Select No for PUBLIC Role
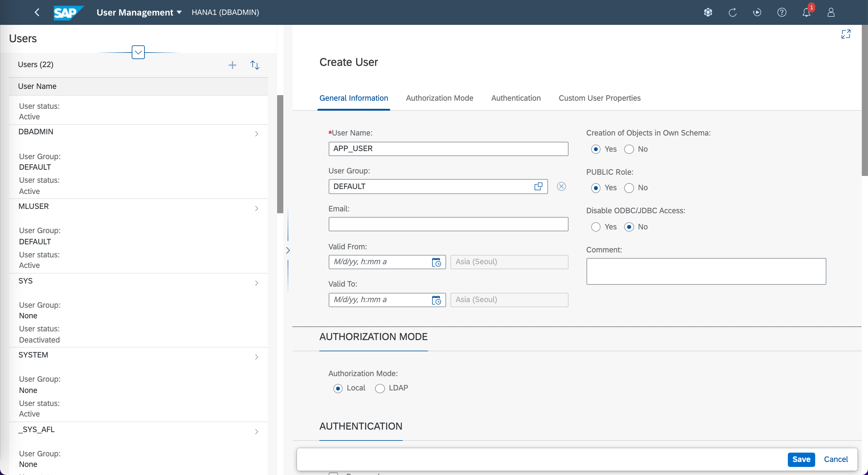This screenshot has height=475, width=868. [629, 188]
